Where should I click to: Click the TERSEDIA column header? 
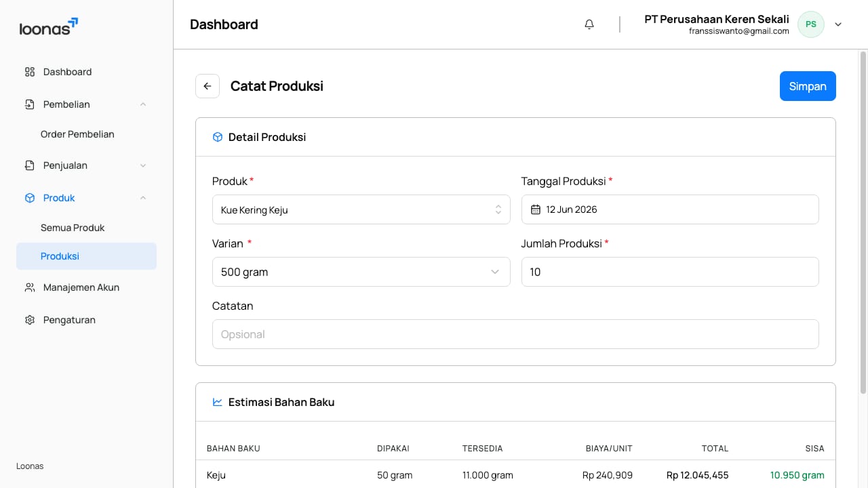483,449
